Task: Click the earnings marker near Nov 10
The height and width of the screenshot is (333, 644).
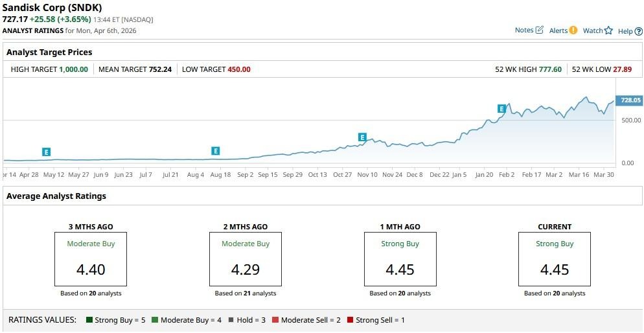Action: [362, 137]
